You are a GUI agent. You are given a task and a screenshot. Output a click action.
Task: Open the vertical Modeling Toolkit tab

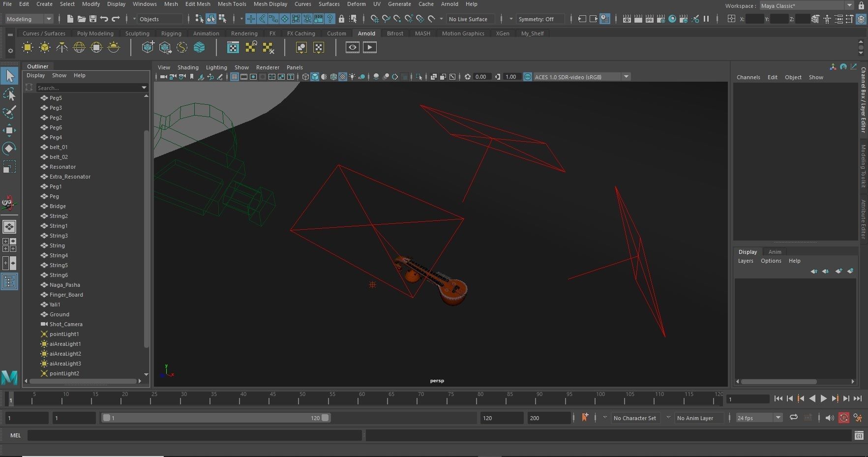pos(863,166)
